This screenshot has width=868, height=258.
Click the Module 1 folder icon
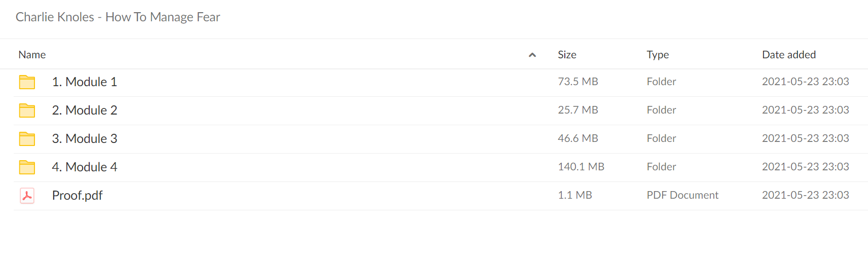click(27, 82)
